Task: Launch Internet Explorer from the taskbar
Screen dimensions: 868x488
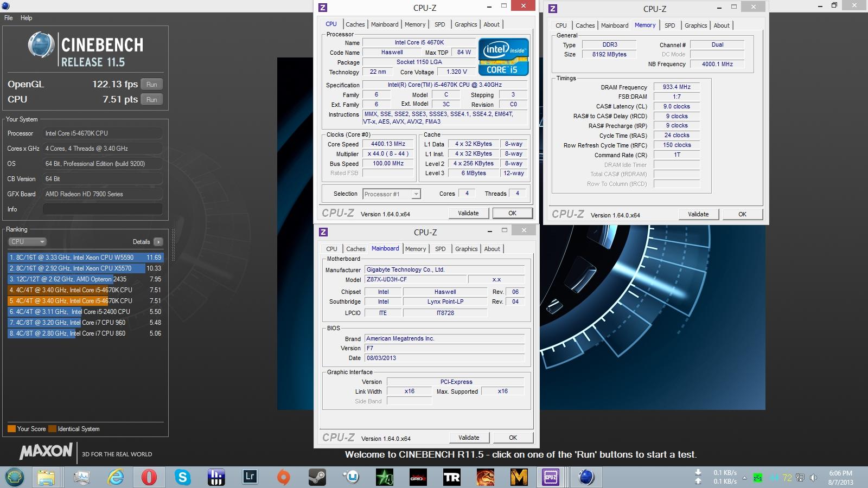Action: (116, 477)
